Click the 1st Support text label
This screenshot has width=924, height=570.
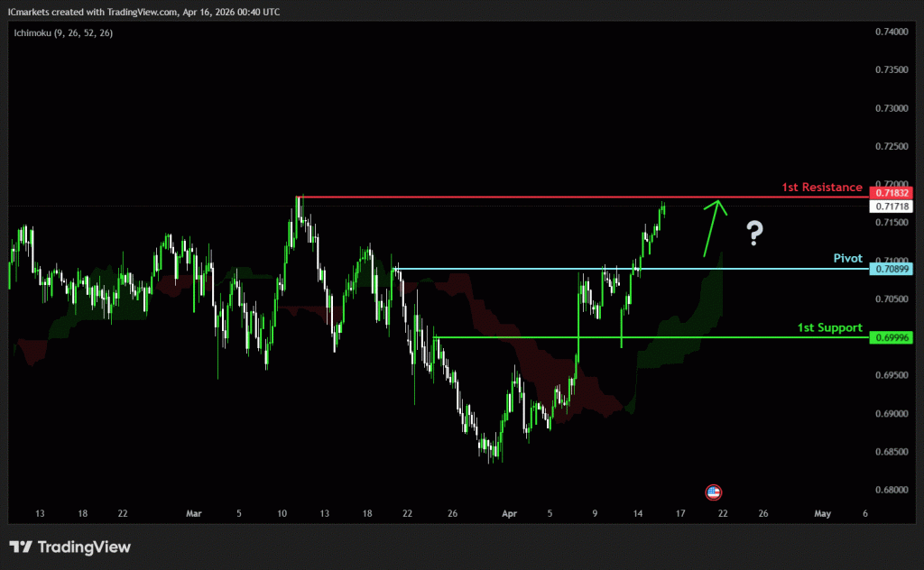(x=829, y=328)
